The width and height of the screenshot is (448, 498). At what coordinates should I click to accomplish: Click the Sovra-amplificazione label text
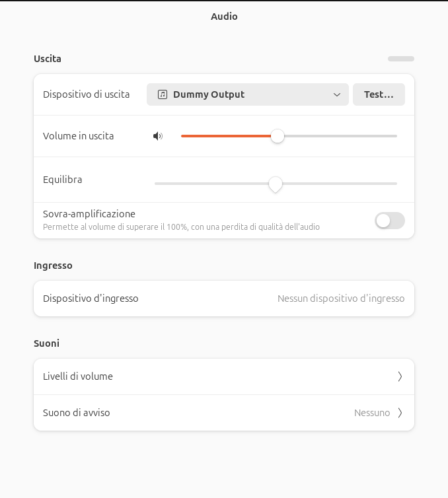(89, 214)
